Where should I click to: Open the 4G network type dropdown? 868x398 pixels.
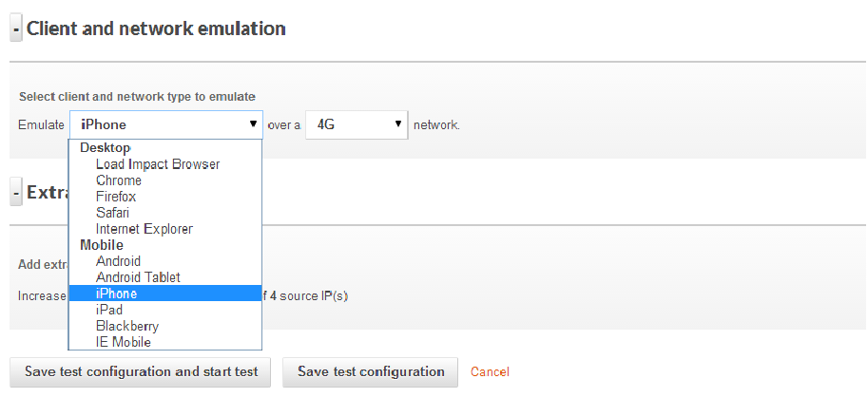357,124
